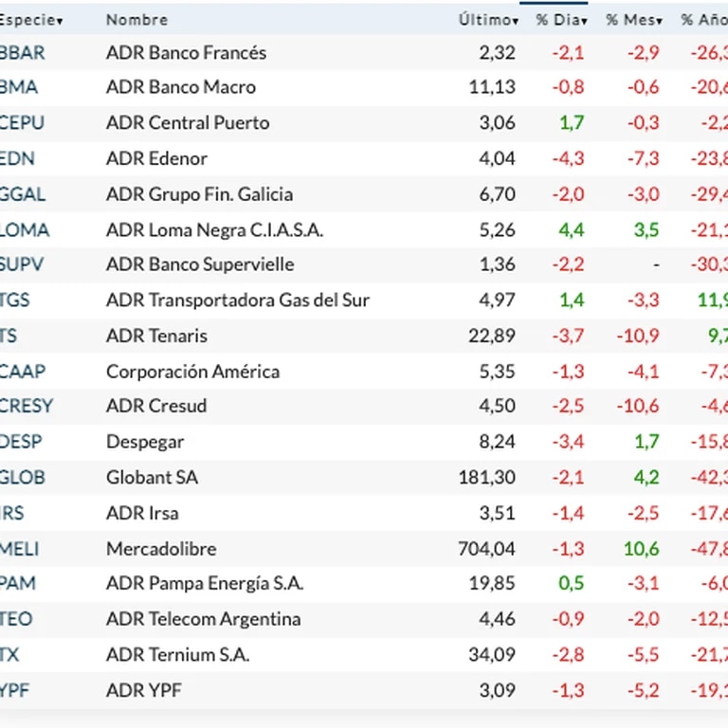The height and width of the screenshot is (728, 728).
Task: Click Loma Negra's 4,4 daily change
Action: click(x=572, y=230)
